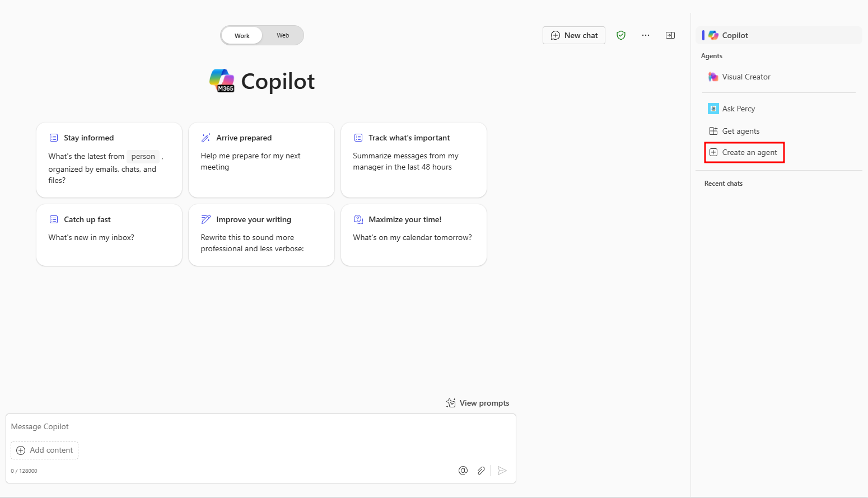Click Add content button

(45, 450)
